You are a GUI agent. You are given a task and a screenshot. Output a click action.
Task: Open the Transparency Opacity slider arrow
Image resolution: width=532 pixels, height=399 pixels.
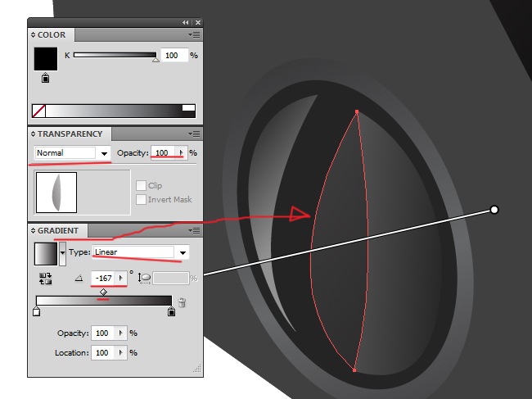(x=181, y=153)
